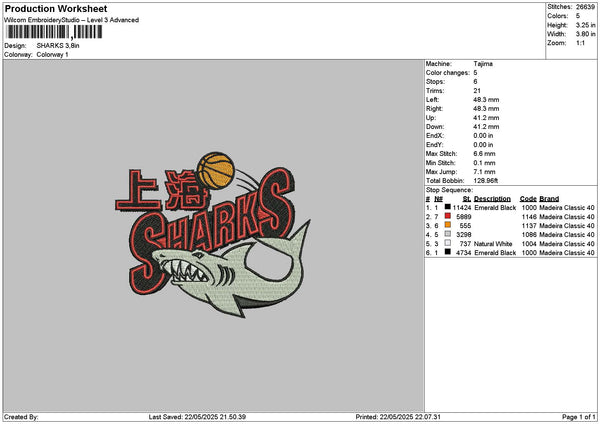
Task: Click the Height value 3.25 in
Action: pyautogui.click(x=585, y=25)
